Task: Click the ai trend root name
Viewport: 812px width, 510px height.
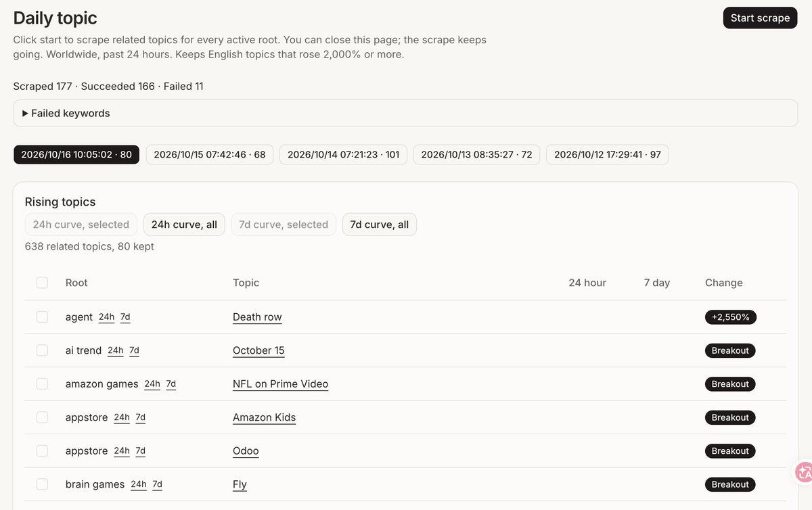Action: (x=83, y=350)
